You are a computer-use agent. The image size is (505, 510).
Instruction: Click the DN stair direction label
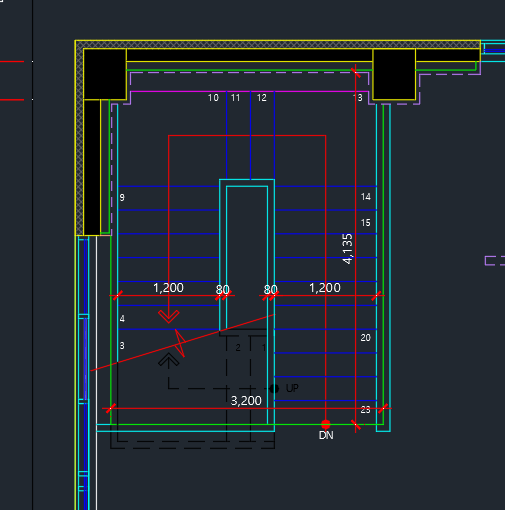click(x=326, y=435)
